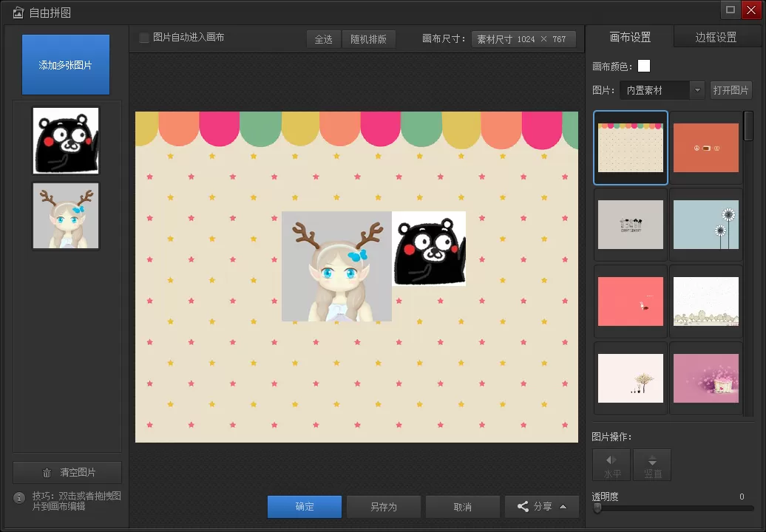Click the 取消 button
The height and width of the screenshot is (532, 766).
click(463, 507)
